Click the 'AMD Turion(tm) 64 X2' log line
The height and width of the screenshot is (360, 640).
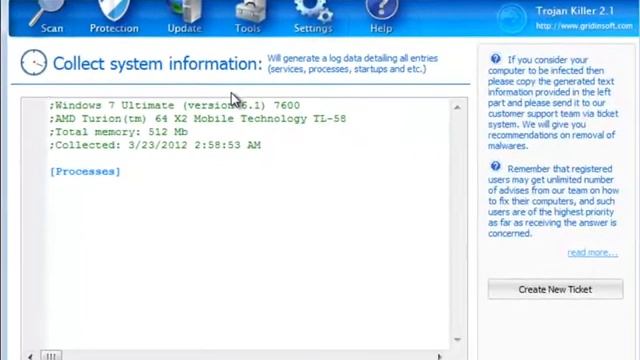198,119
